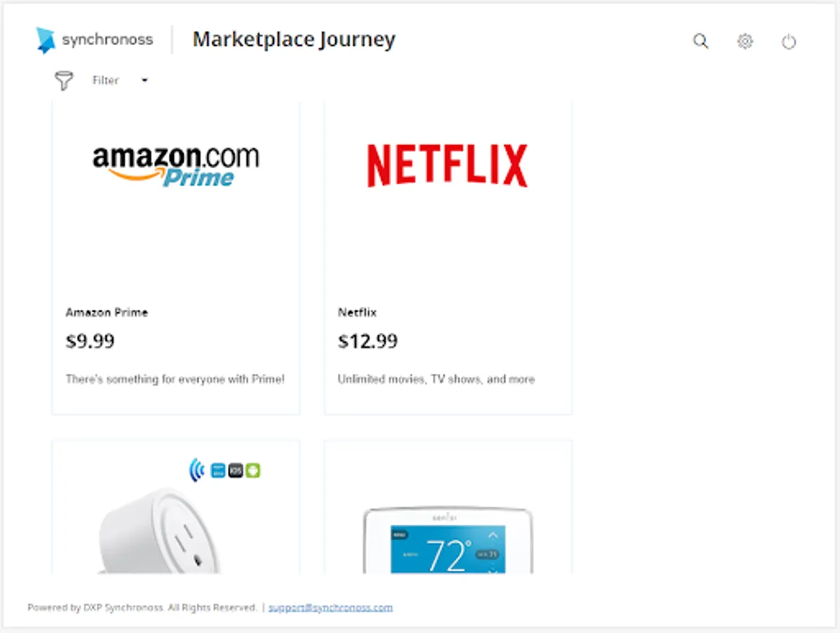Click the Synchronoss logo

click(94, 40)
